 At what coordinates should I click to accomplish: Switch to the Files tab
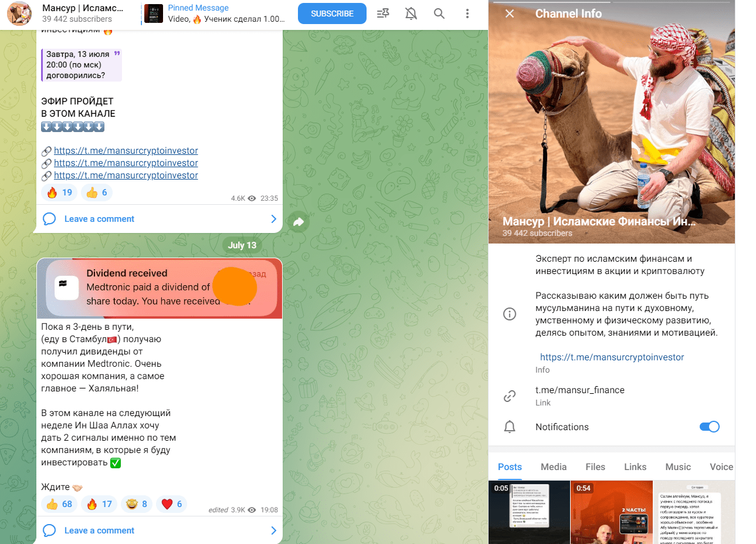(595, 467)
